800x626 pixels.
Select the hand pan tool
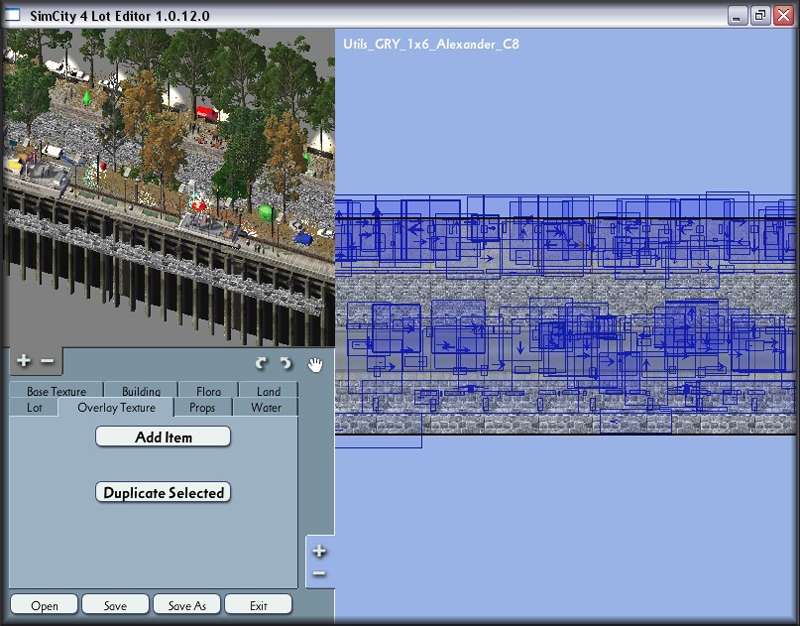pyautogui.click(x=315, y=364)
